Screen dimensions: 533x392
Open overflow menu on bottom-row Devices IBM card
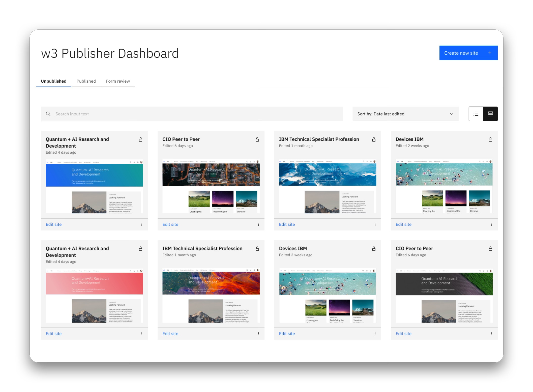pyautogui.click(x=375, y=334)
